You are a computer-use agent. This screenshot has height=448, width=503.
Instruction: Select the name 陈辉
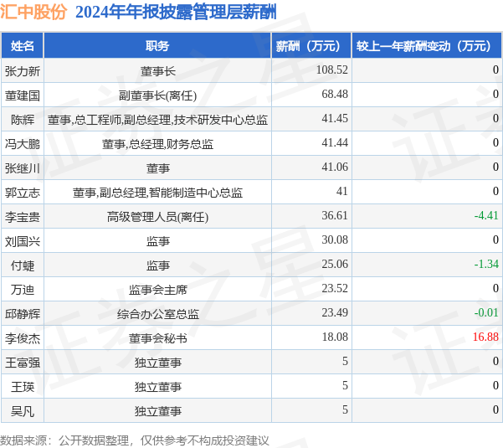point(23,120)
